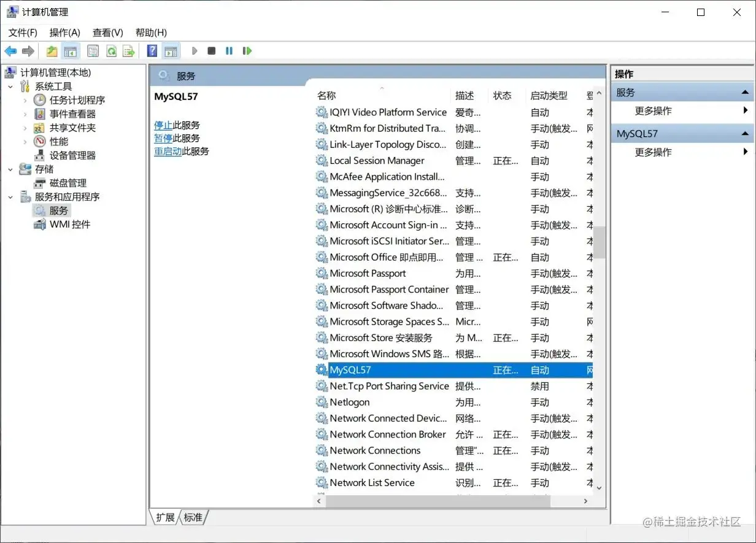Collapse the 系统工具 tree node
The height and width of the screenshot is (543, 756).
click(x=10, y=87)
